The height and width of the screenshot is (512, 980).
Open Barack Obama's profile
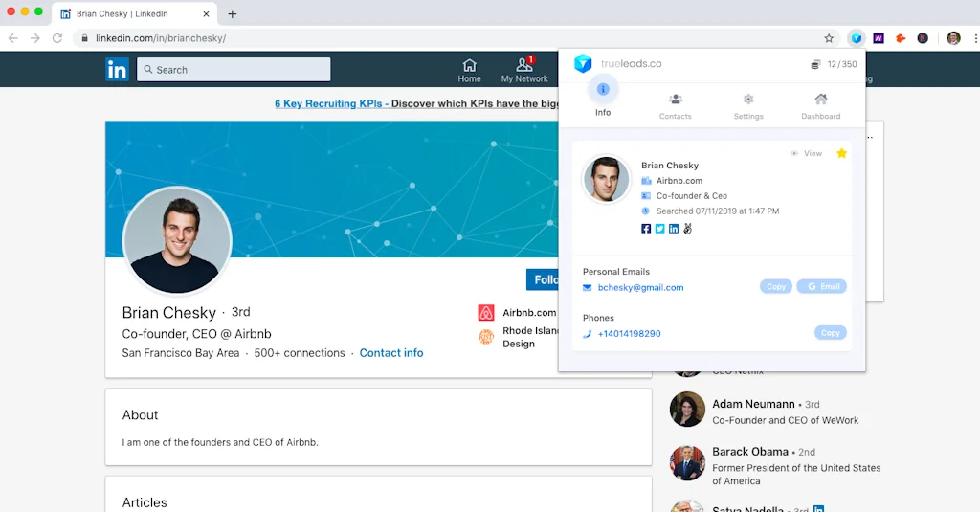(750, 452)
